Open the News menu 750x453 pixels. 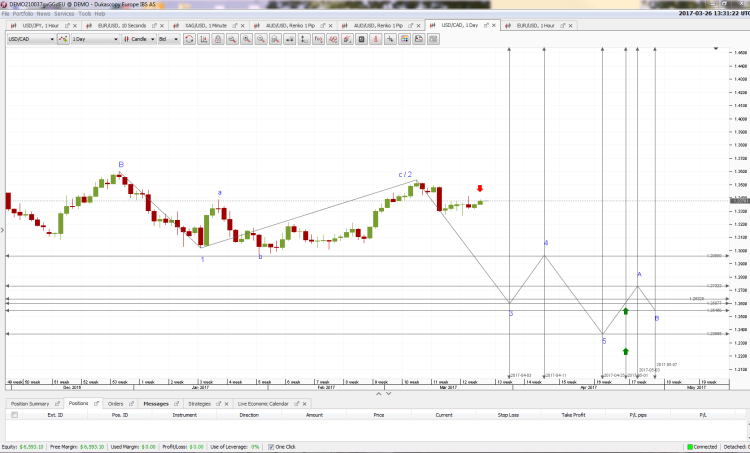[x=44, y=14]
